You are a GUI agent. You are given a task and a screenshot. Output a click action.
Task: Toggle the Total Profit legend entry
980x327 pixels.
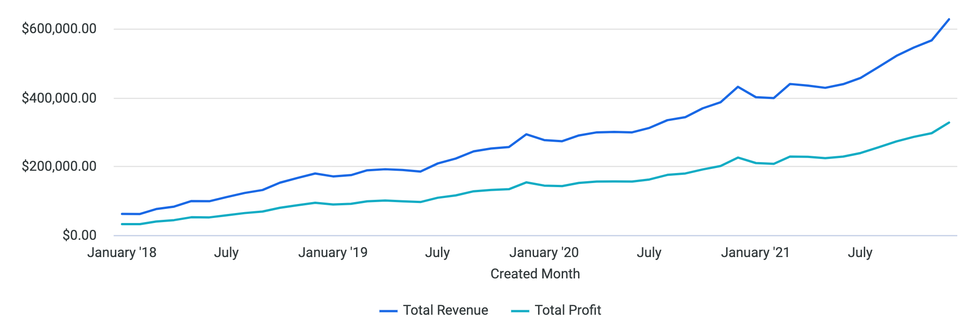556,310
